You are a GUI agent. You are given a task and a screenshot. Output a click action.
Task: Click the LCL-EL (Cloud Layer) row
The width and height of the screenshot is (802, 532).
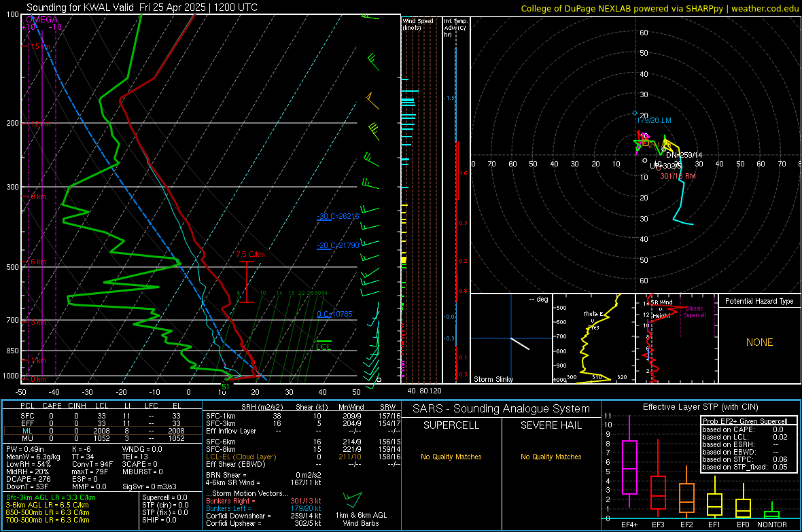[x=303, y=457]
